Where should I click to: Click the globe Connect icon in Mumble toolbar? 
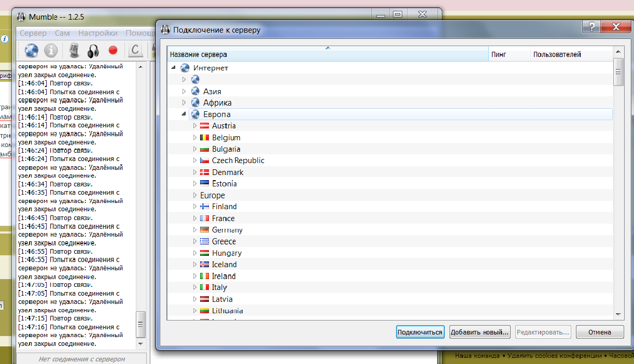pyautogui.click(x=32, y=51)
